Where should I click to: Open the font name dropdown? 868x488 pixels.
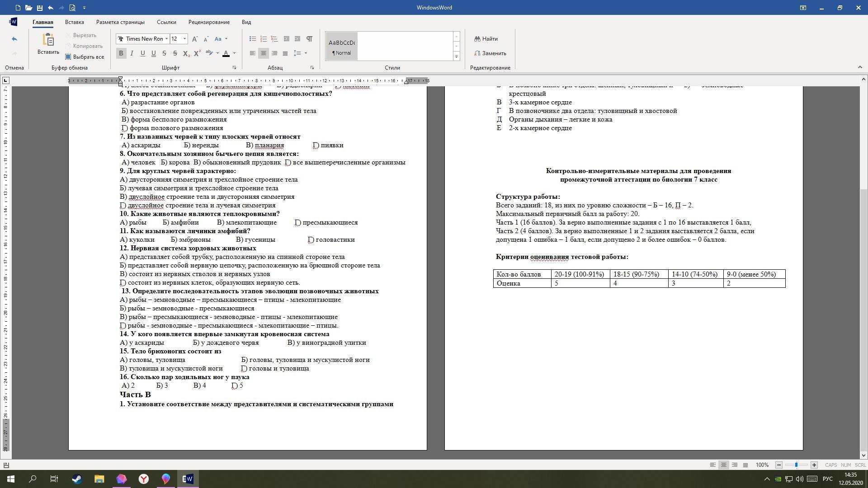coord(166,39)
